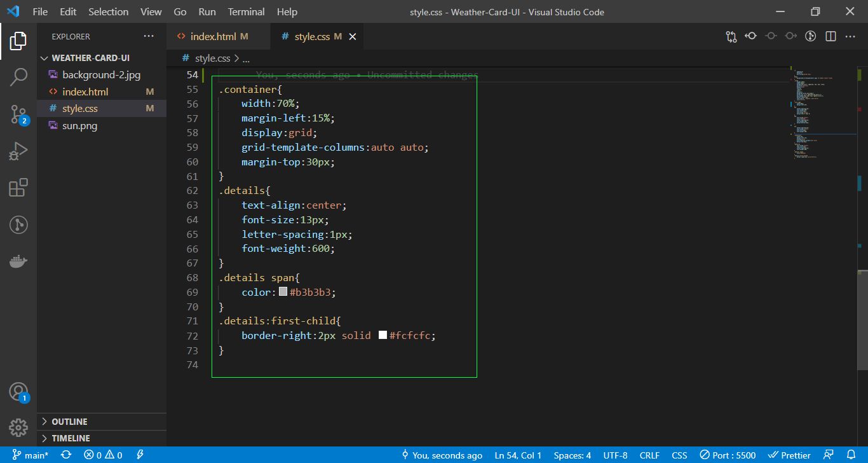868x463 pixels.
Task: Open changes with next revision
Action: click(790, 36)
